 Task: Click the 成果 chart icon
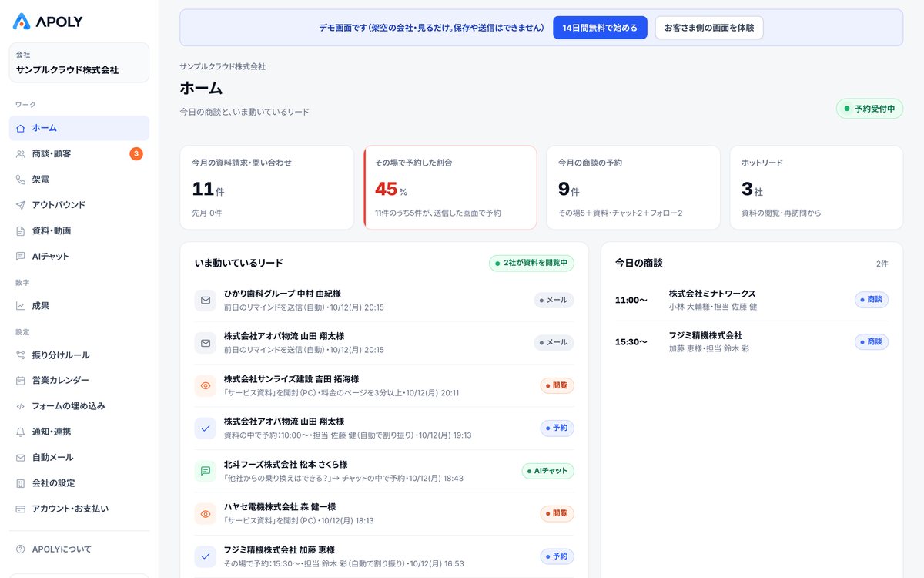tap(21, 306)
